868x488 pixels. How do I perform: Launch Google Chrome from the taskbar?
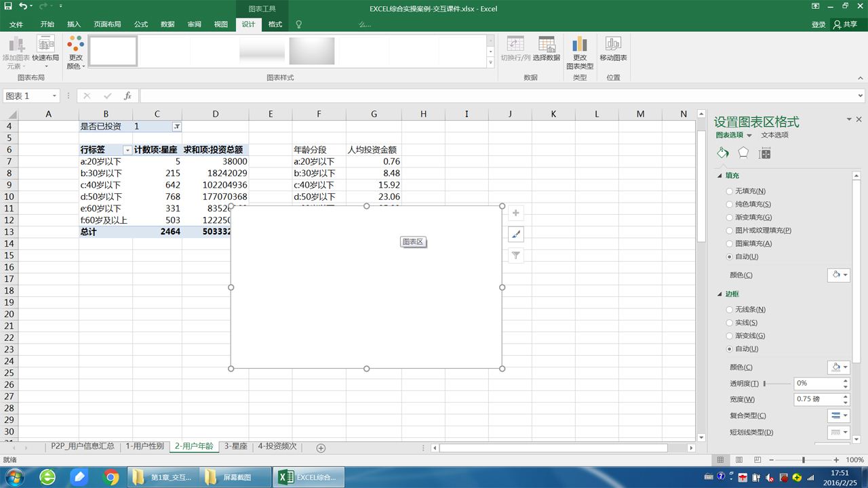111,477
